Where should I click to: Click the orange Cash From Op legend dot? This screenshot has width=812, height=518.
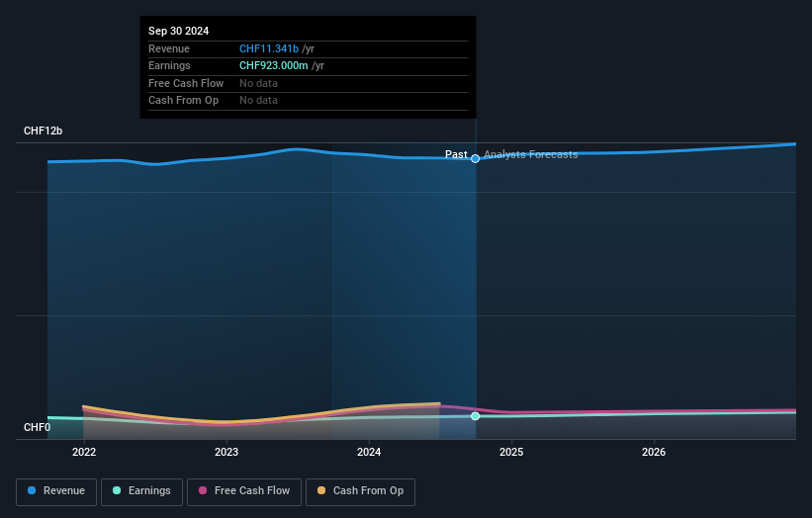coord(321,490)
